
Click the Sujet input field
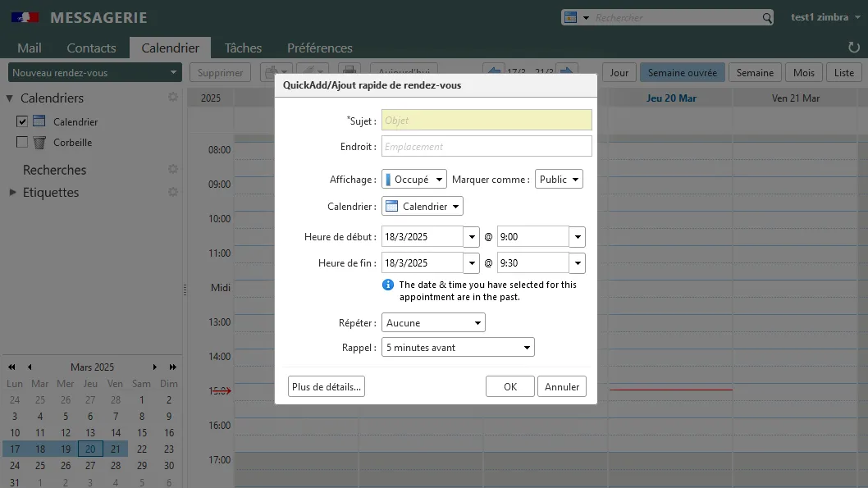[487, 120]
